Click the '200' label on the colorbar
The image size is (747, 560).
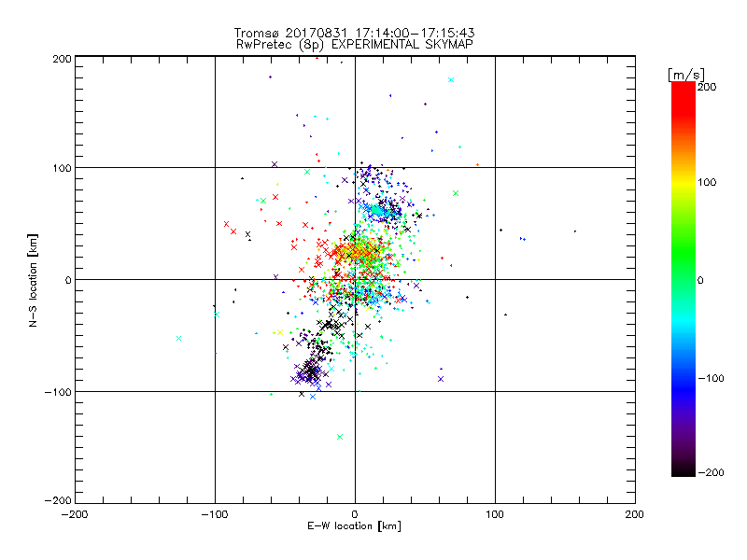tap(707, 87)
